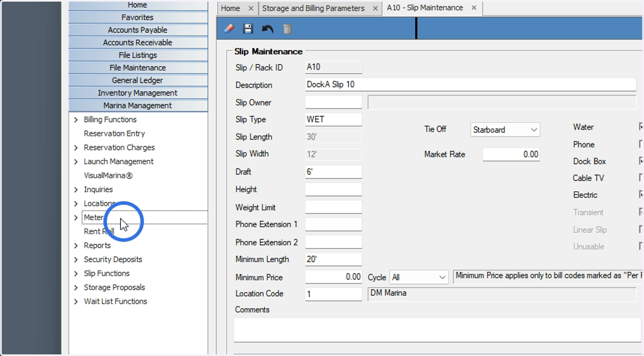The image size is (644, 356).
Task: Toggle the Linear Slip checkbox
Action: (641, 230)
